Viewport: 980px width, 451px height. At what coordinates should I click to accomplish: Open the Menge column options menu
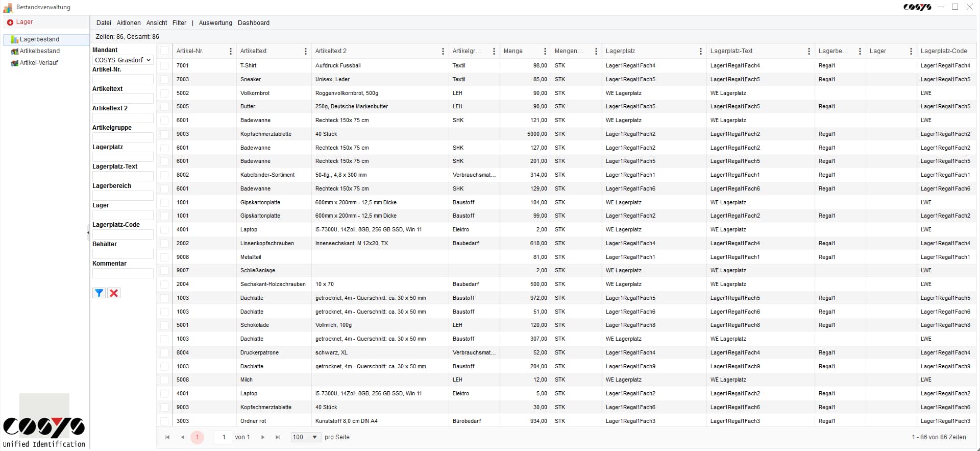tap(545, 51)
